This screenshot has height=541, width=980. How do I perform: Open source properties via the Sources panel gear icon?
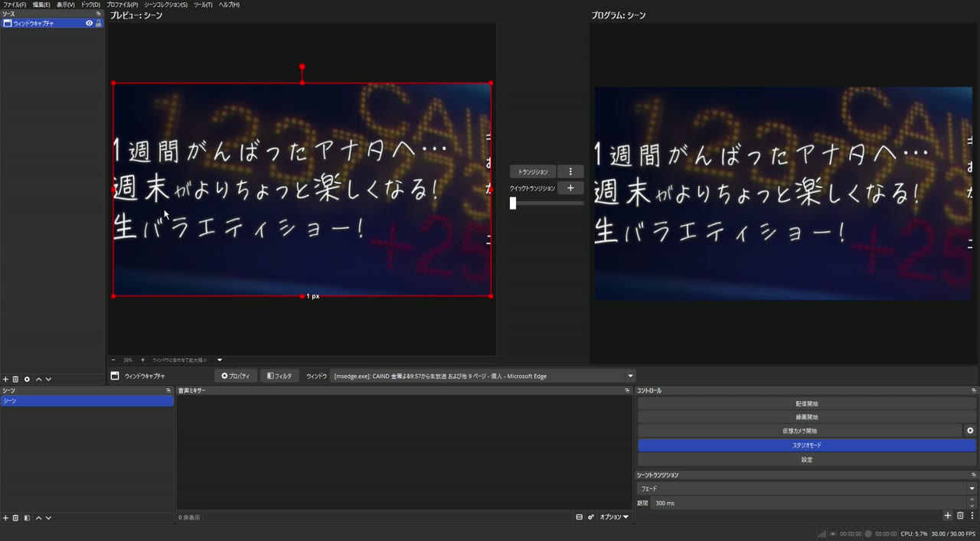click(x=27, y=380)
